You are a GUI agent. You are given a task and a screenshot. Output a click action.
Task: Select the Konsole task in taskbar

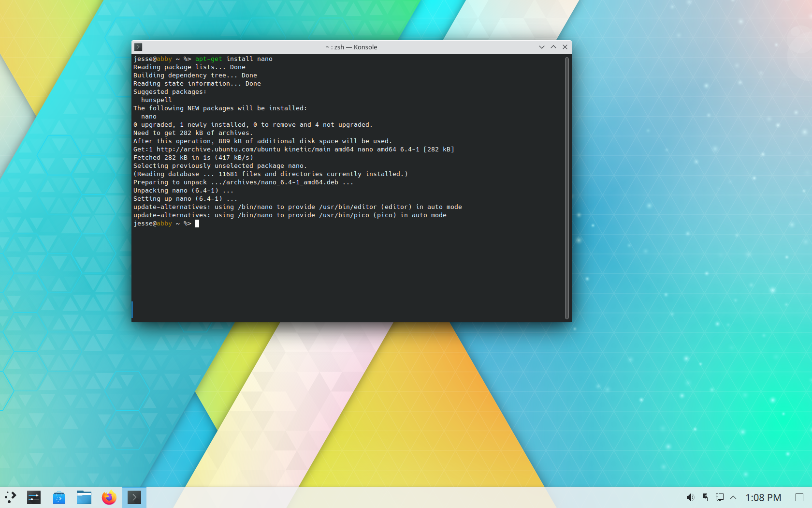pyautogui.click(x=134, y=497)
